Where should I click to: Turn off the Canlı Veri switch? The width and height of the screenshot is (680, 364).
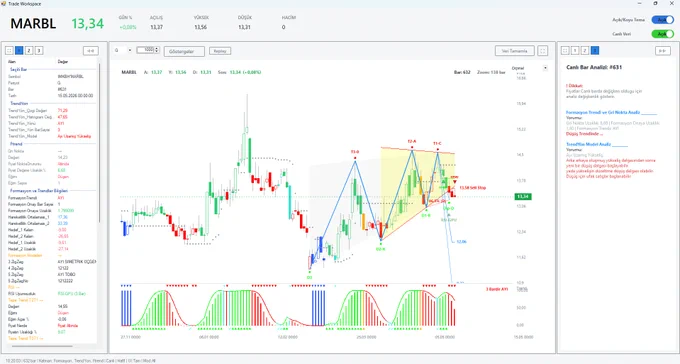click(x=662, y=34)
